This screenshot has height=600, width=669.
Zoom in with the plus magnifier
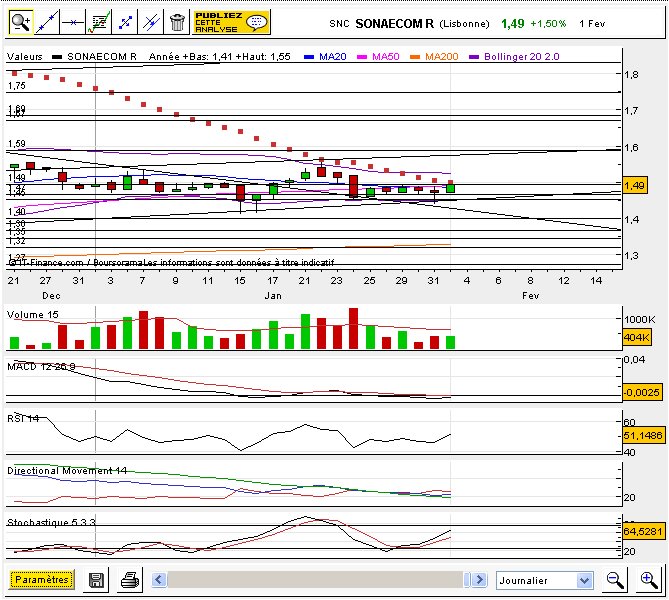click(x=649, y=580)
